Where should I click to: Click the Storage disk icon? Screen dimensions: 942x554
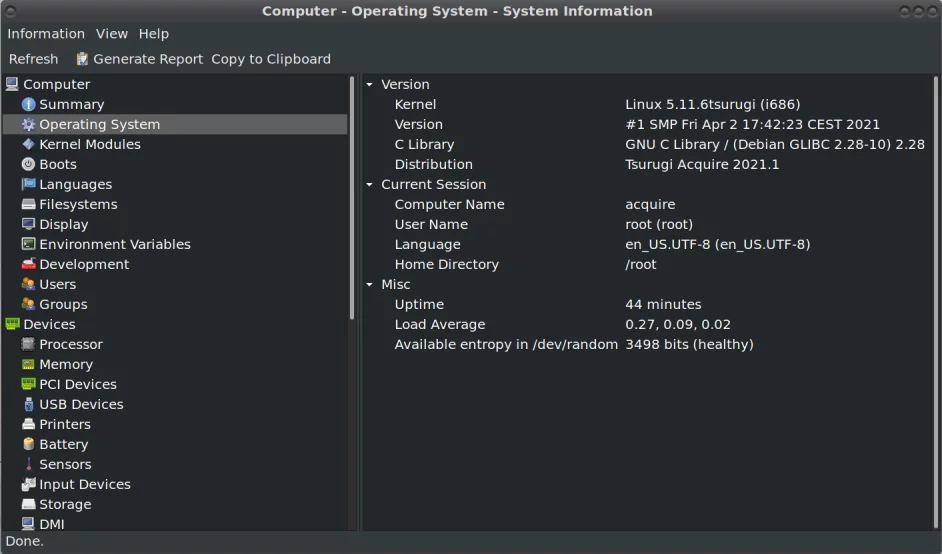[28, 504]
